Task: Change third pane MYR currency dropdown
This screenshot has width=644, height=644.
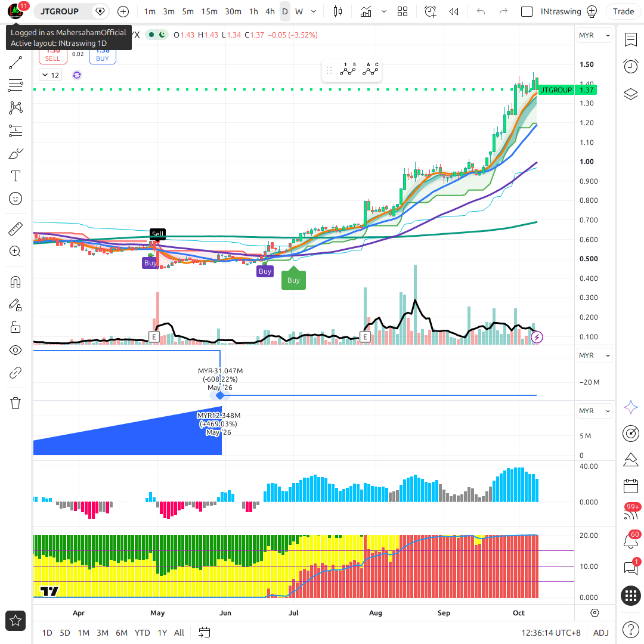Action: pos(594,411)
